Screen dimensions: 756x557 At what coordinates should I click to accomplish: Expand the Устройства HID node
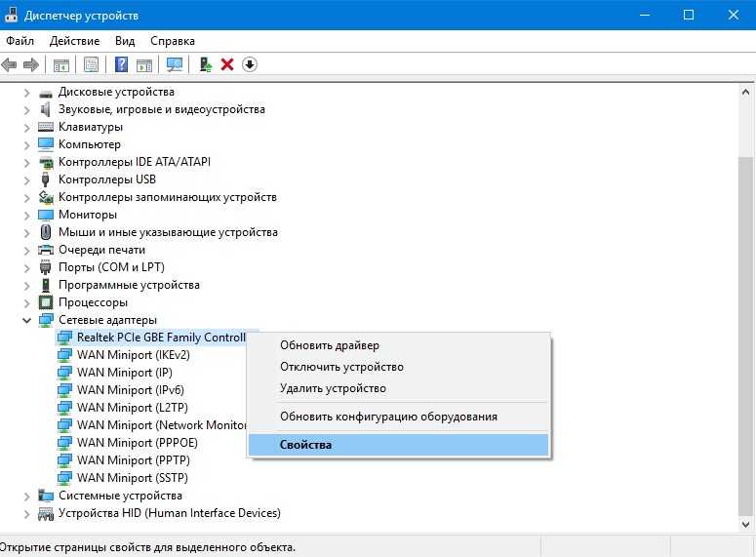click(x=27, y=514)
